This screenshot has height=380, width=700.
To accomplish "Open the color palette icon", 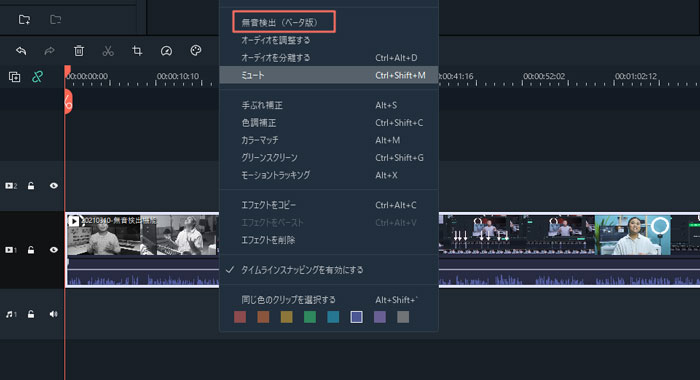I will 196,50.
